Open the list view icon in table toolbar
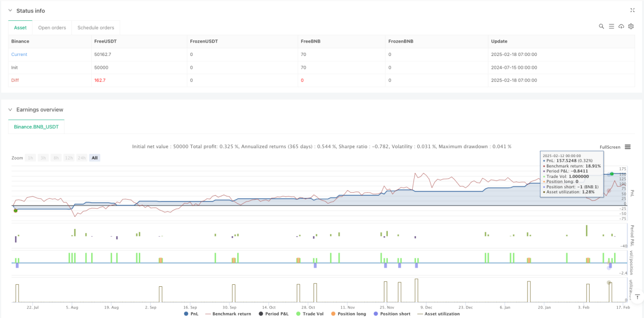Image resolution: width=644 pixels, height=318 pixels. [611, 26]
